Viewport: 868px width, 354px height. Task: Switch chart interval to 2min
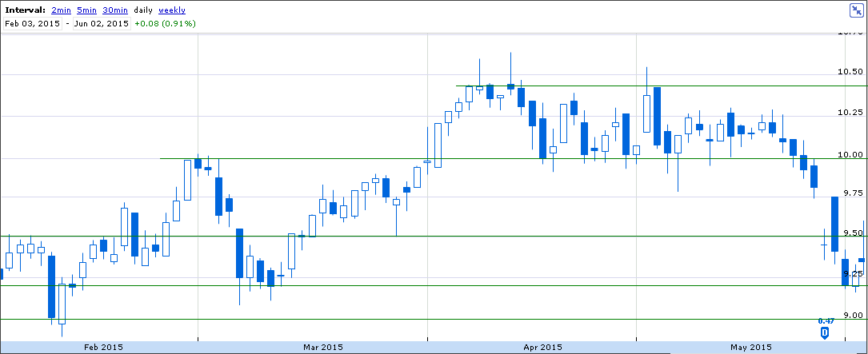pos(60,10)
